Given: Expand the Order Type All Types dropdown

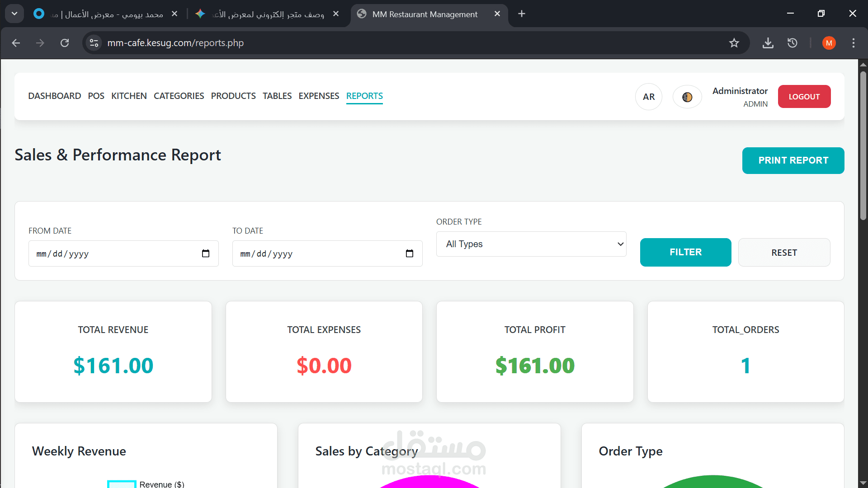Looking at the screenshot, I should [x=531, y=244].
